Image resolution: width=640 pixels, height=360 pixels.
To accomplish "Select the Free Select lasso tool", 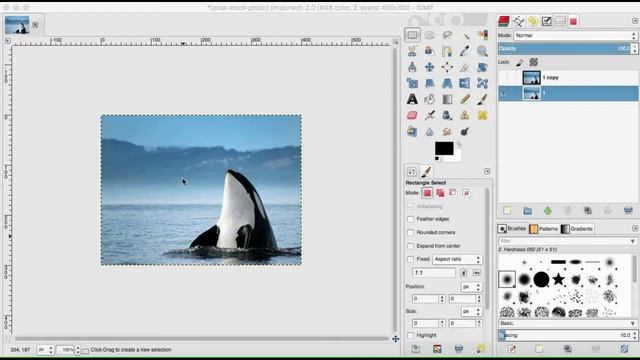I will [x=447, y=35].
